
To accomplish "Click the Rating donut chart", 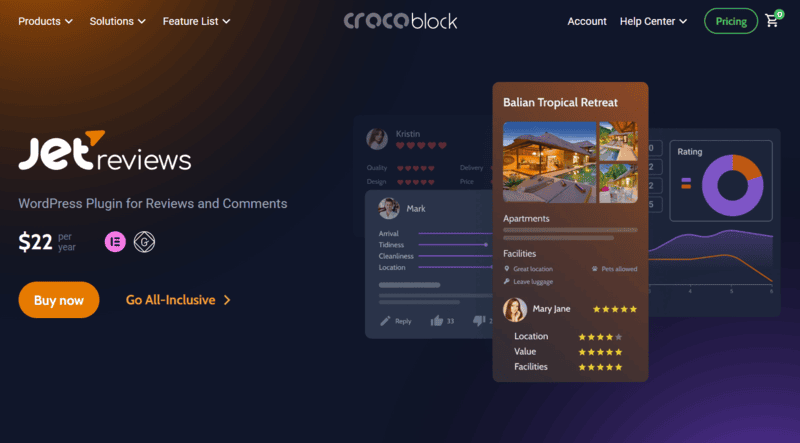I will [x=733, y=185].
